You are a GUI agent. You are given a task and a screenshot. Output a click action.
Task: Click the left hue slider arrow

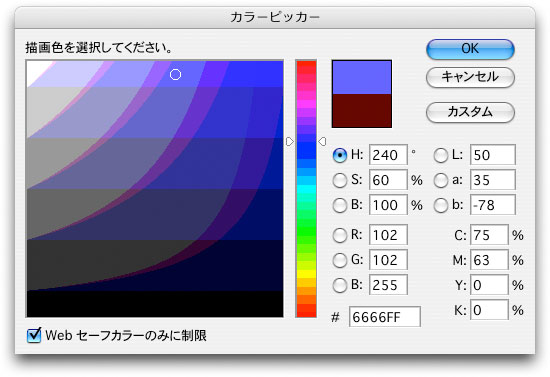click(x=290, y=142)
